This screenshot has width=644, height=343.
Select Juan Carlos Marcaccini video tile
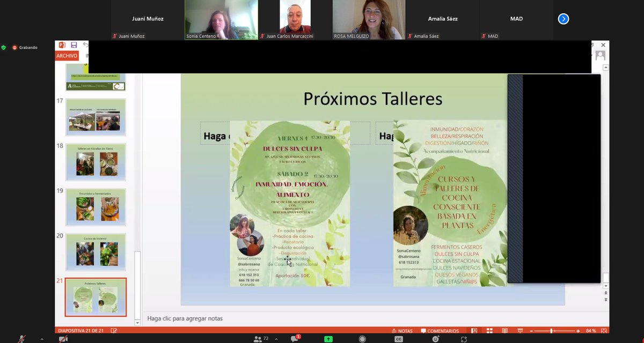coord(295,20)
